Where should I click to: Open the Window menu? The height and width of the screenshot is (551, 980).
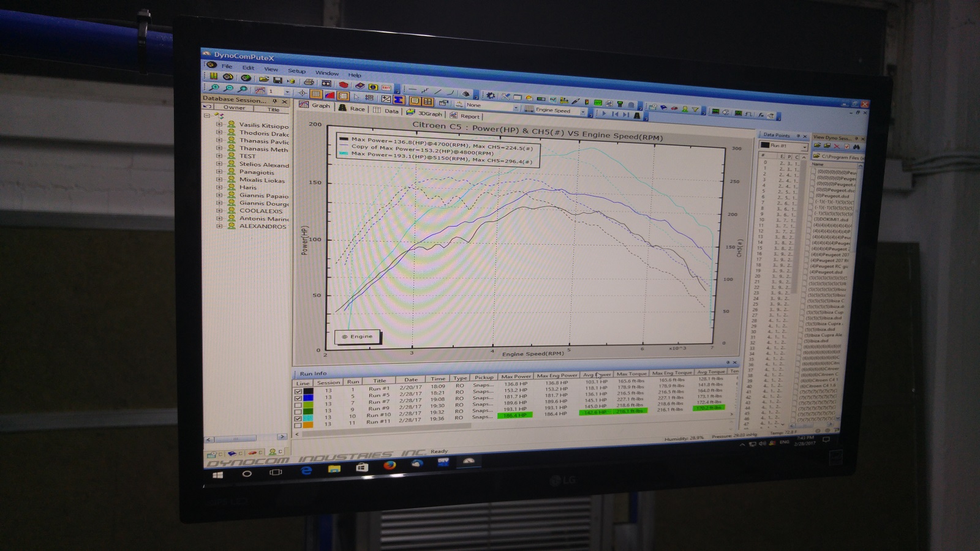click(x=326, y=73)
